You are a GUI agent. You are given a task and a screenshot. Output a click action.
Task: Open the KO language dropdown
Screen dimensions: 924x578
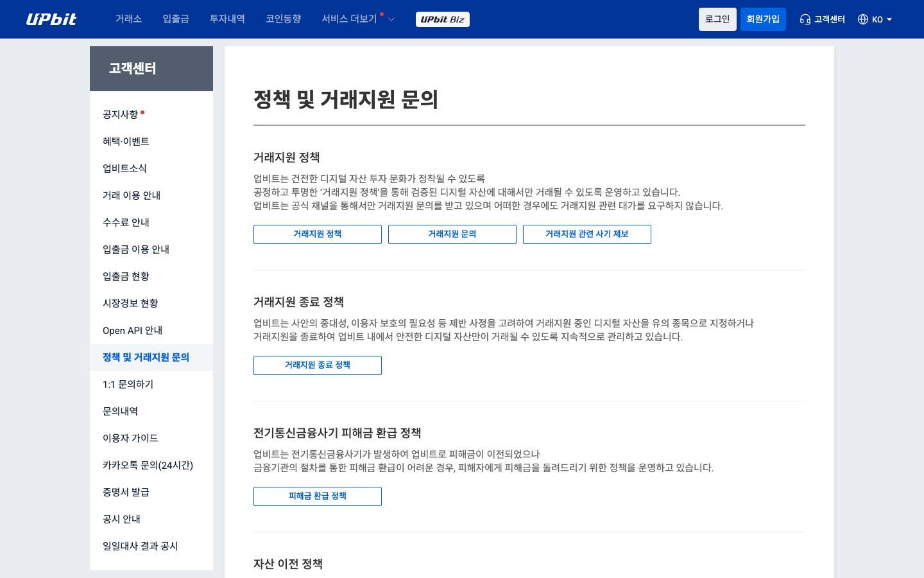tap(882, 19)
